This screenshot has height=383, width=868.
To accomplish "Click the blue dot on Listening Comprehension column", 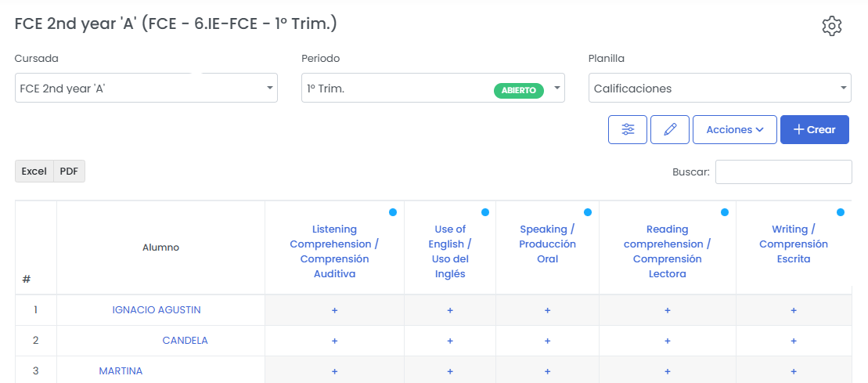I will tap(392, 212).
